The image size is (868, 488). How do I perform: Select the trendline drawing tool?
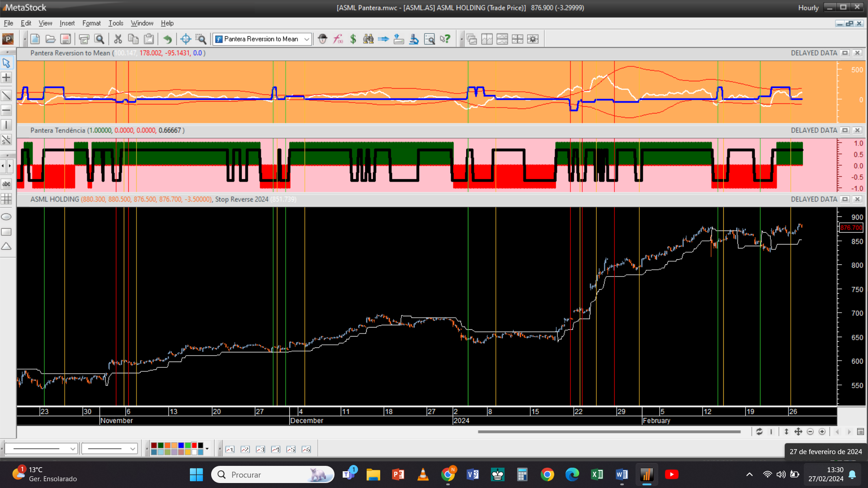pyautogui.click(x=6, y=95)
